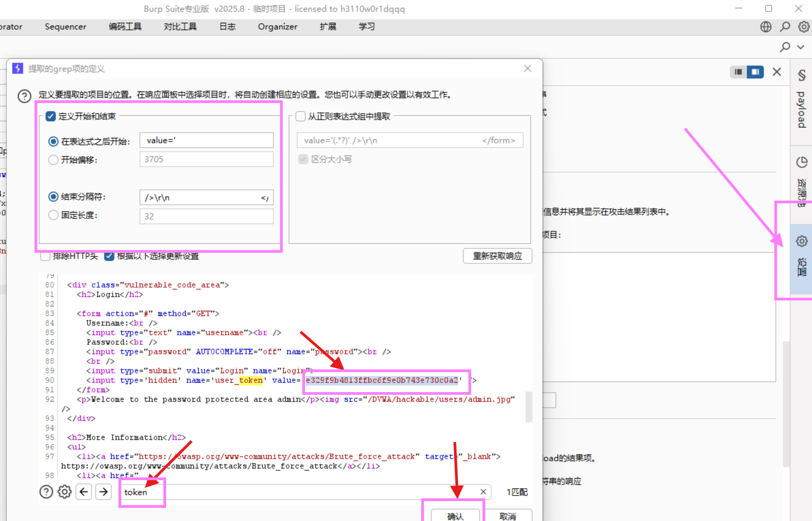Viewport: 812px width, 521px height.
Task: Click the search icon beside the globe
Action: click(x=785, y=27)
